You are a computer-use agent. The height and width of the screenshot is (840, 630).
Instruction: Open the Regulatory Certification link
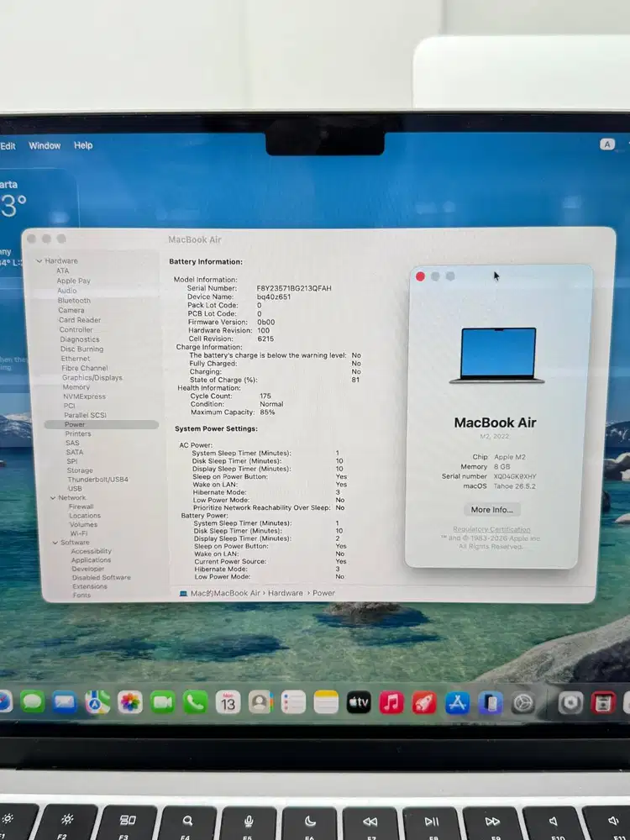pos(491,529)
